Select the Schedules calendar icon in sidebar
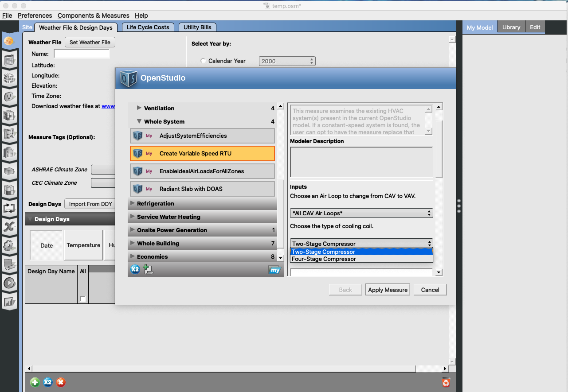 pos(10,60)
